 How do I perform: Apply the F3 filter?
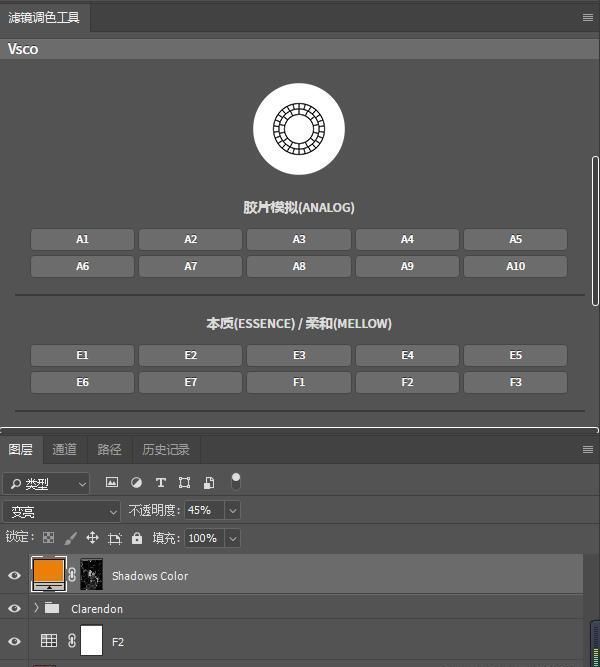point(515,382)
